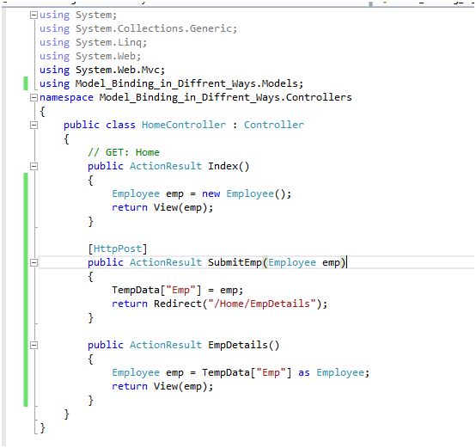Click 'SubmitEmp' method name
The width and height of the screenshot is (476, 448).
(235, 262)
